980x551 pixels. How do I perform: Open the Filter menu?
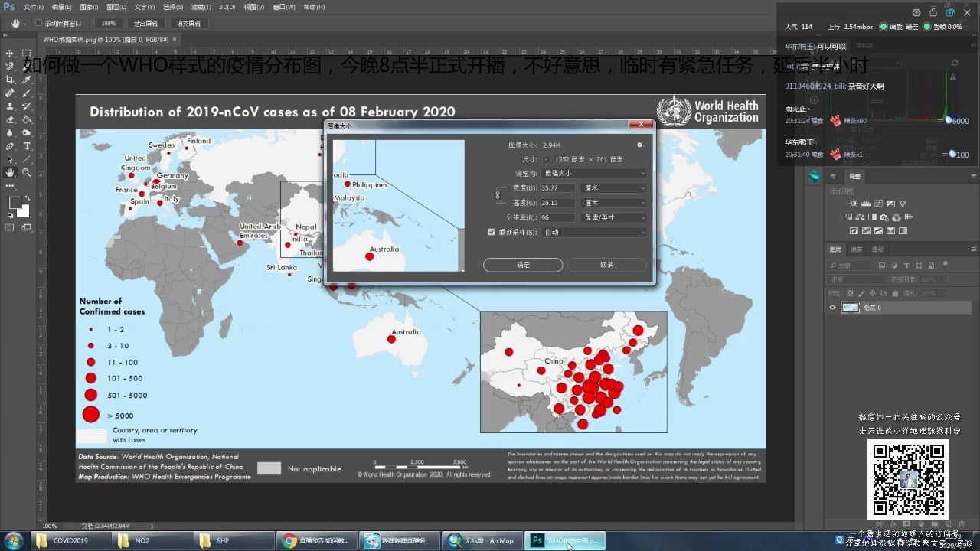pyautogui.click(x=201, y=7)
